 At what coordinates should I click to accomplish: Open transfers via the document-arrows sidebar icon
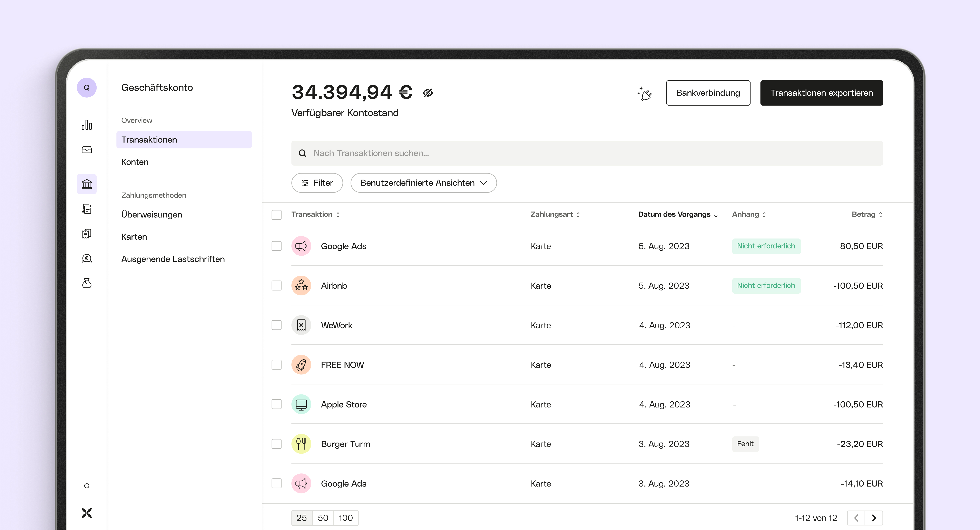(x=87, y=209)
